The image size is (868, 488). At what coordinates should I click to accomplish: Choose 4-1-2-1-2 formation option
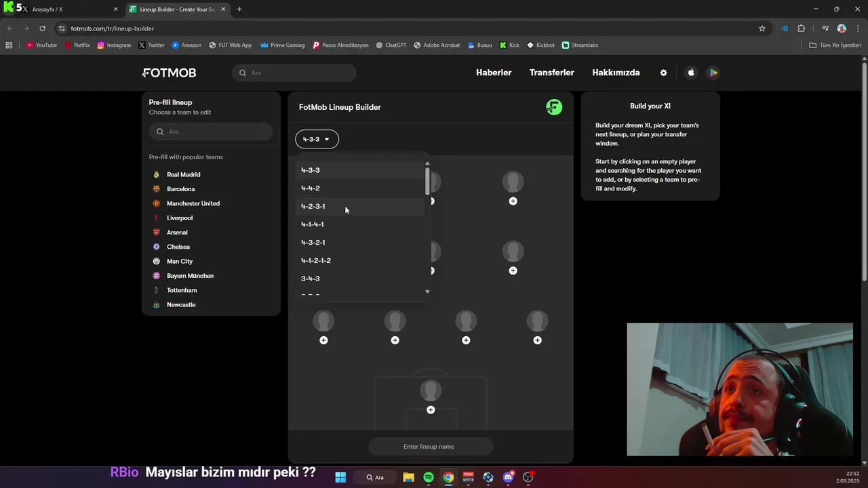[x=360, y=260]
